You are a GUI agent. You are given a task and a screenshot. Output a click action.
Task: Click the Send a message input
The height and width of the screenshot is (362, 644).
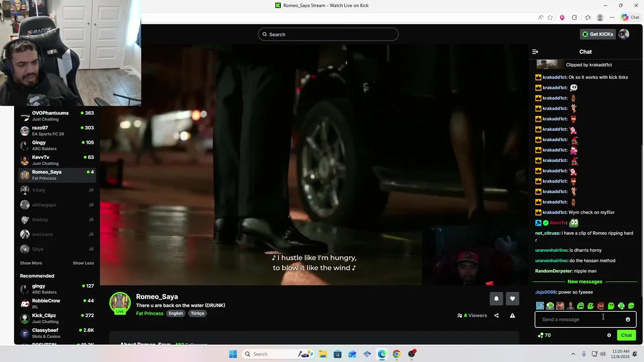click(585, 319)
